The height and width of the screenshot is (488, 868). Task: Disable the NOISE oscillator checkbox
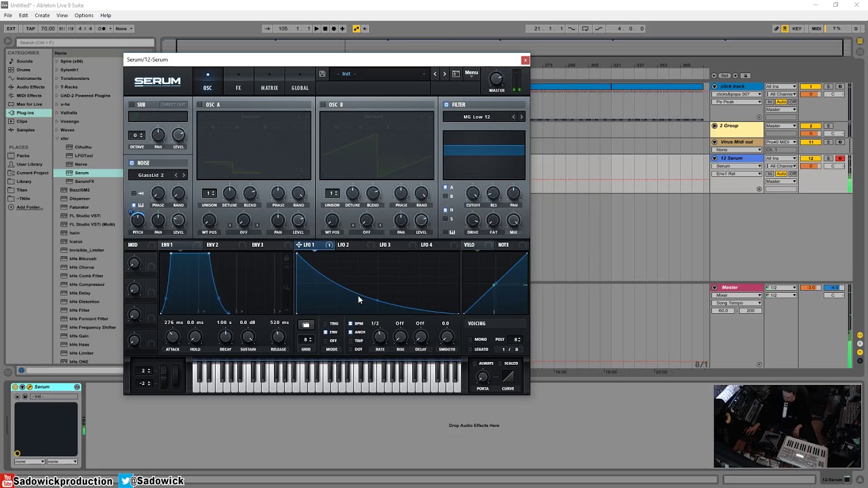tap(132, 163)
